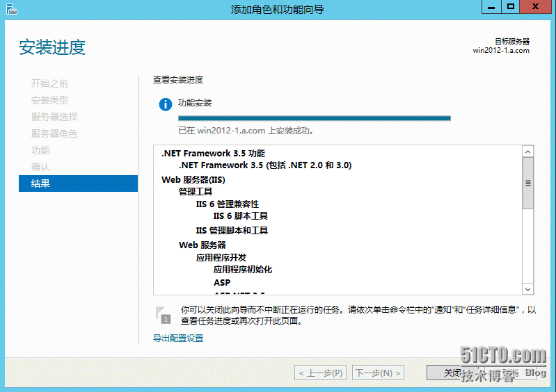
Task: Click the 已在 win2012-1.a.com 上安装成功 status text
Action: (x=246, y=131)
